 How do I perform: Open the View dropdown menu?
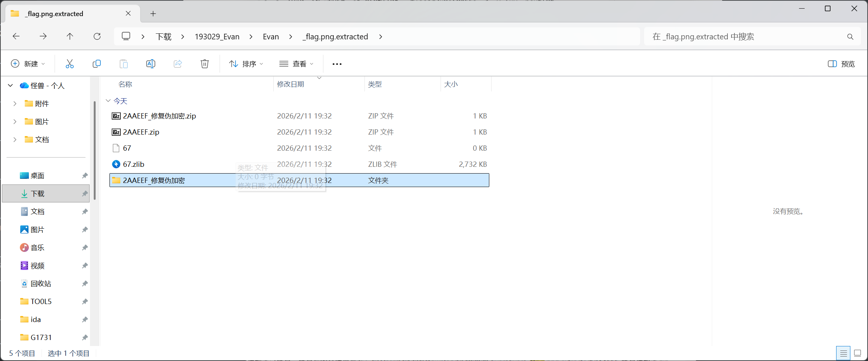click(296, 64)
